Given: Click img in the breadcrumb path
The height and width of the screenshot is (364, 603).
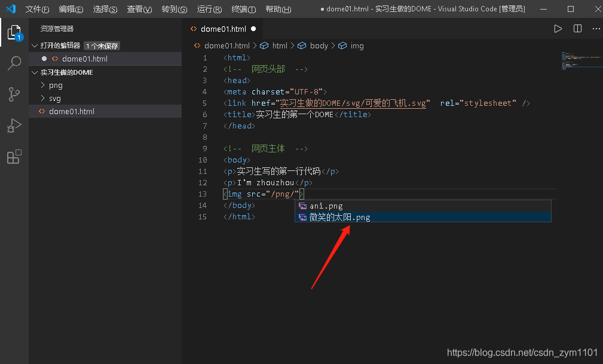Looking at the screenshot, I should (x=357, y=46).
